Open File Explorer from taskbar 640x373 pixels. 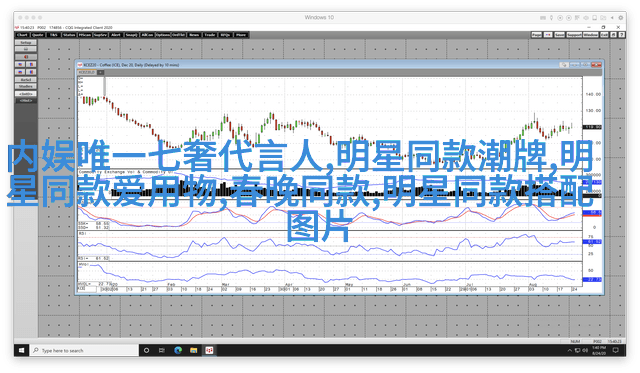[x=193, y=350]
